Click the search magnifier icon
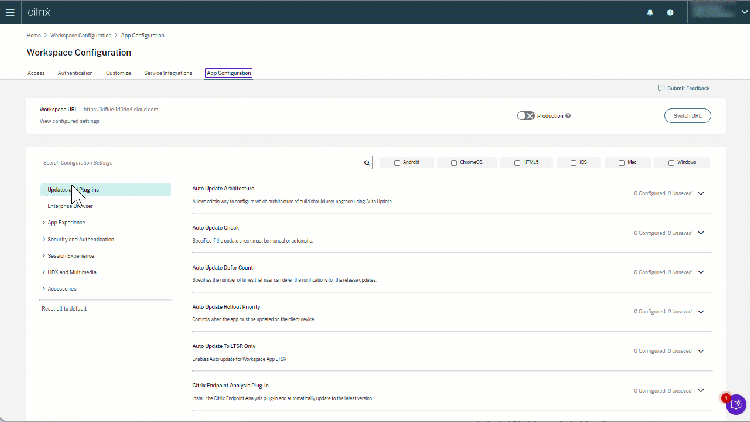The width and height of the screenshot is (750, 422). point(367,163)
